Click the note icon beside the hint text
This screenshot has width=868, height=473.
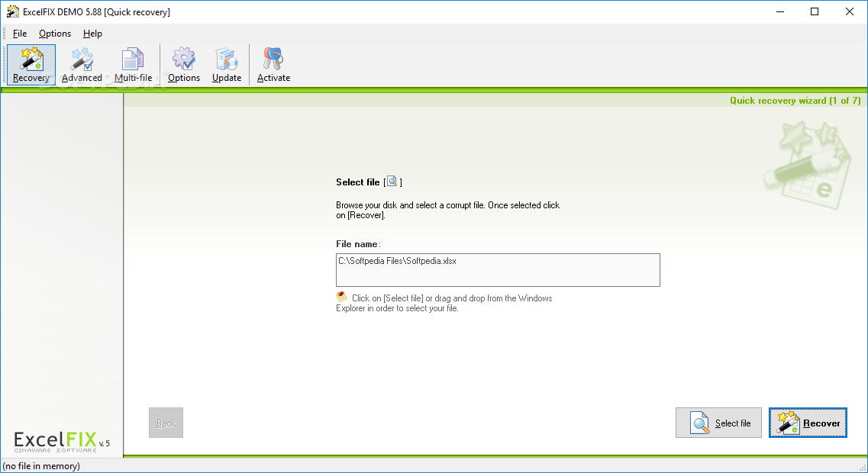[342, 297]
